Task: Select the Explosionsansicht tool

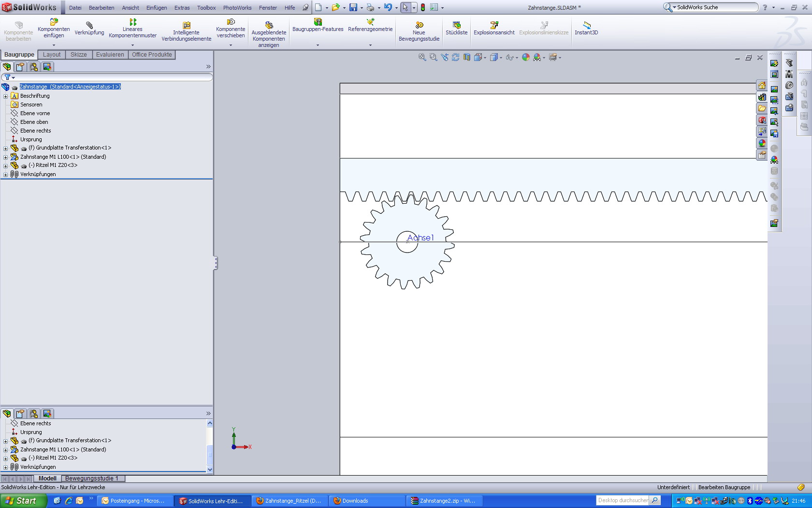Action: pyautogui.click(x=494, y=28)
